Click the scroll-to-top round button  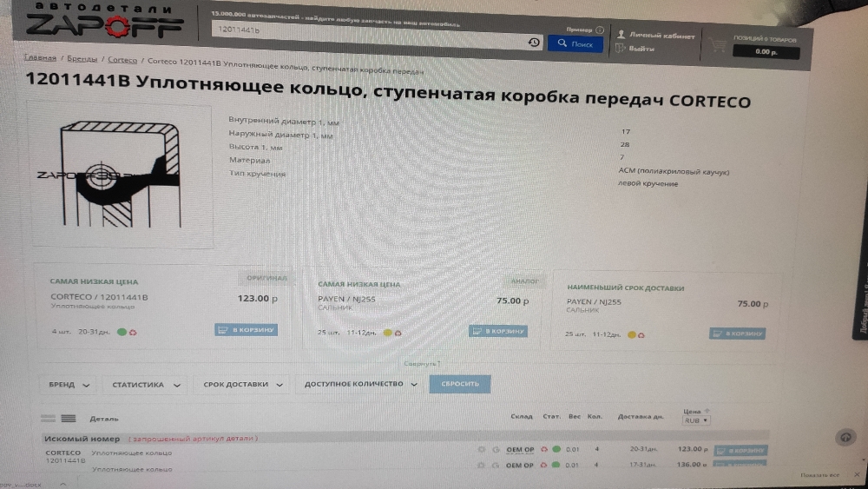click(845, 438)
